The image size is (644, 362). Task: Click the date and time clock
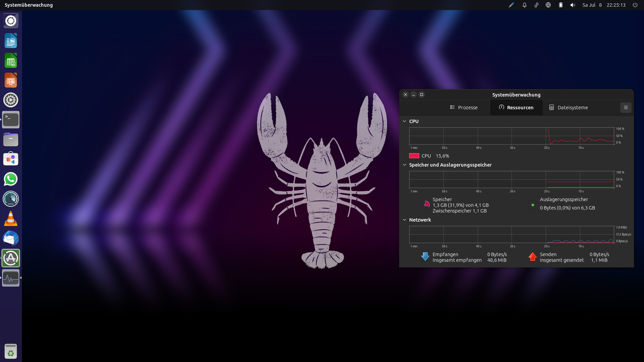[603, 5]
